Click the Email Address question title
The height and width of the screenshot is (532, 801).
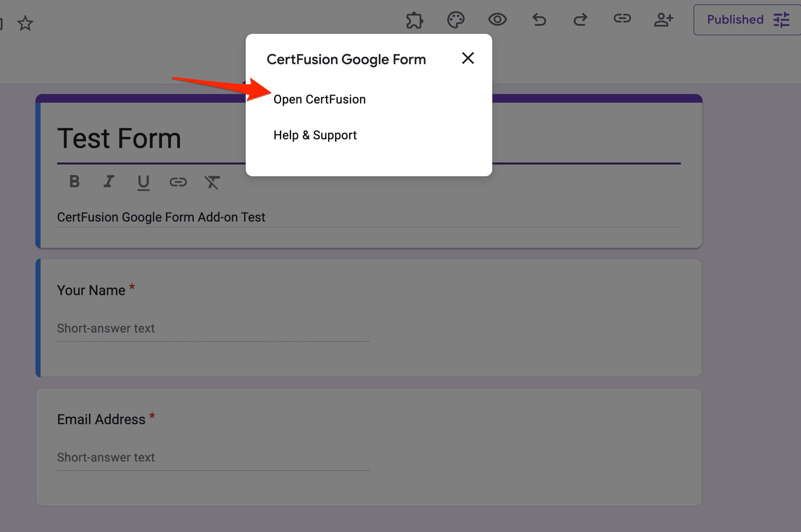(101, 419)
